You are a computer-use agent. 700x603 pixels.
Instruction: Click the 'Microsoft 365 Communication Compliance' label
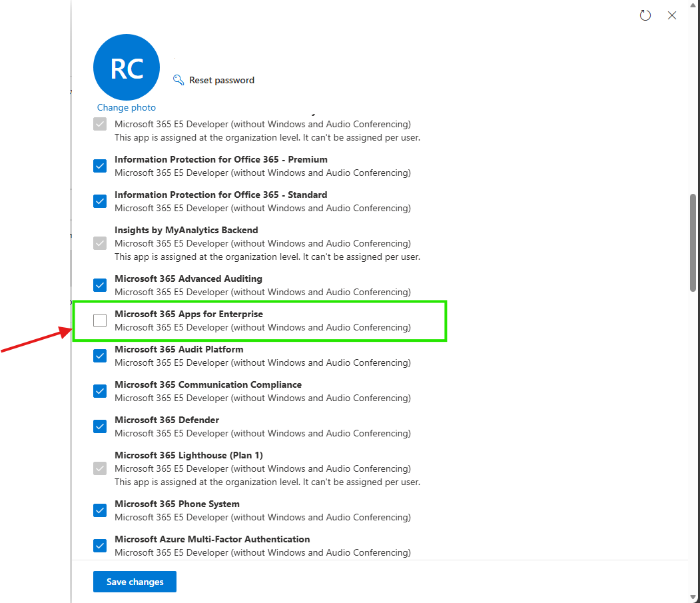208,384
